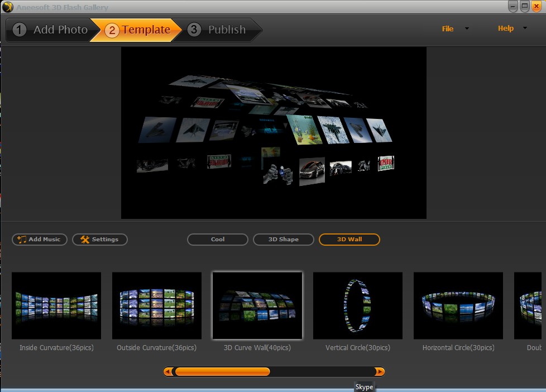Screen dimensions: 546x392
Task: Click the Outside Curvature(36pics) label
Action: click(157, 348)
